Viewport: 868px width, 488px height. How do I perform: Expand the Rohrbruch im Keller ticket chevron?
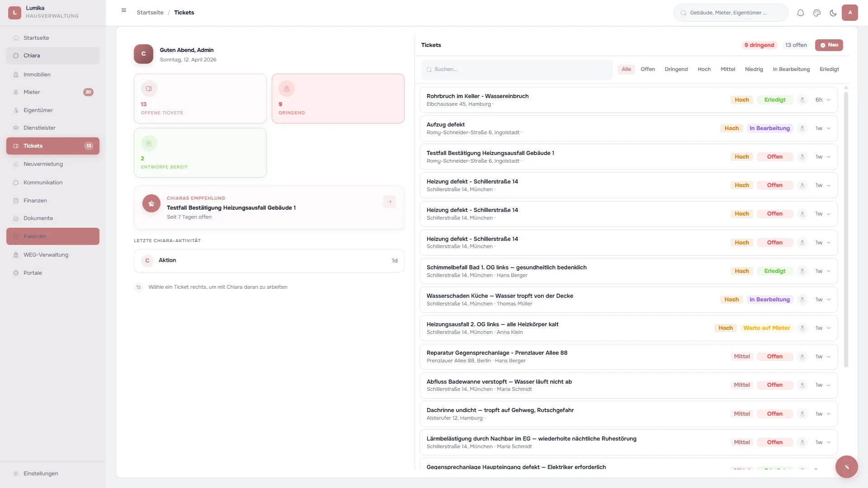click(829, 100)
